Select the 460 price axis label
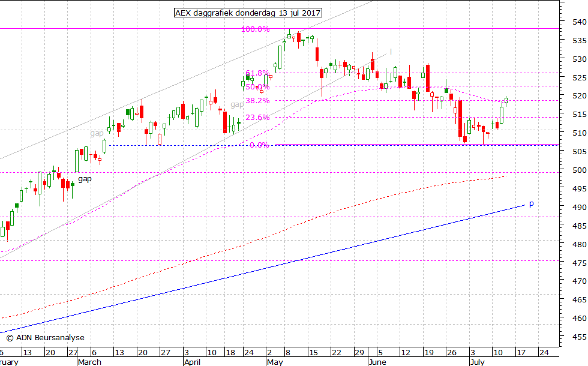 (x=580, y=318)
